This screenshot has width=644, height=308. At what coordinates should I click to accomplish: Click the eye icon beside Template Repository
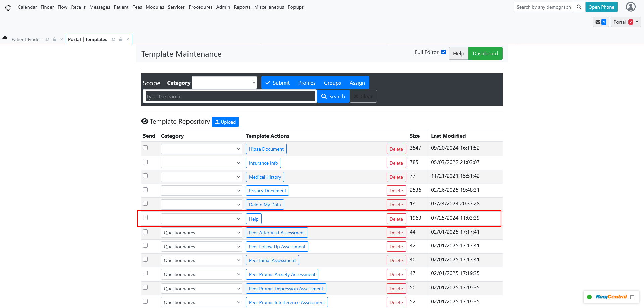click(x=145, y=121)
